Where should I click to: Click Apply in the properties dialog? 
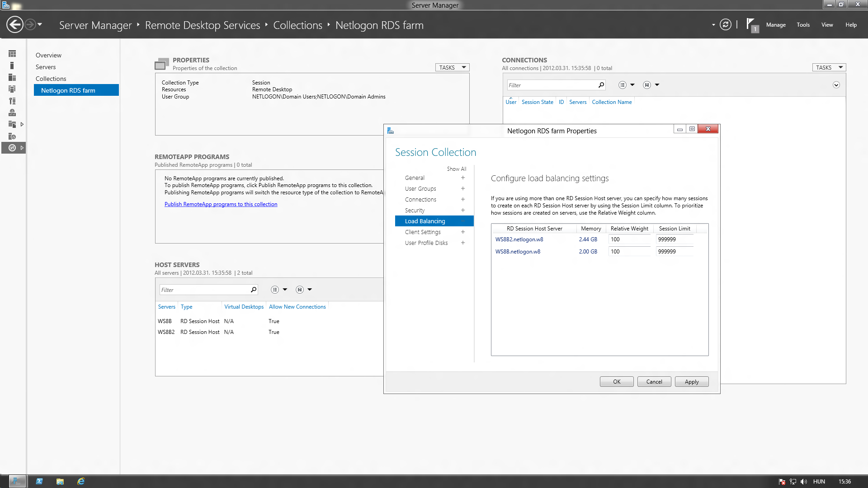point(692,382)
